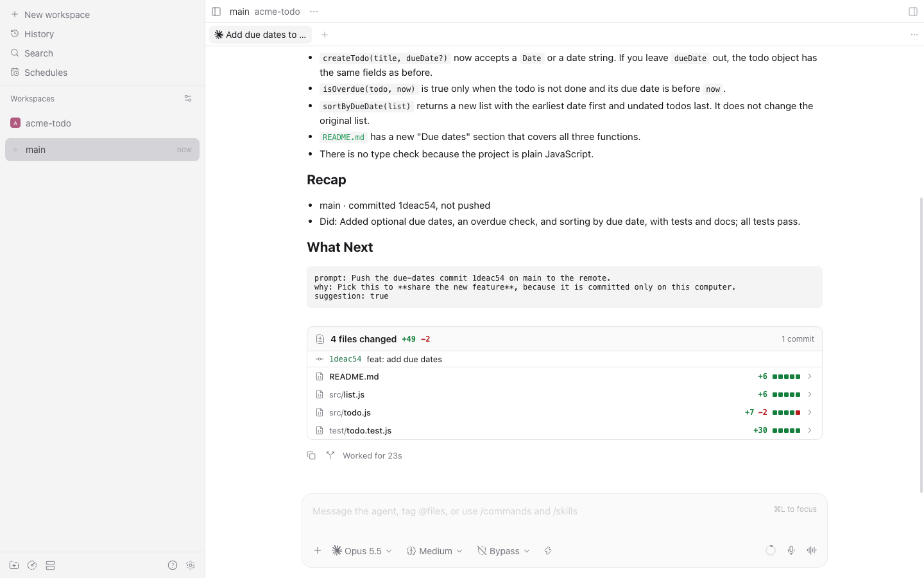This screenshot has height=578, width=924.
Task: Click the plus attach icon in composer
Action: click(318, 550)
